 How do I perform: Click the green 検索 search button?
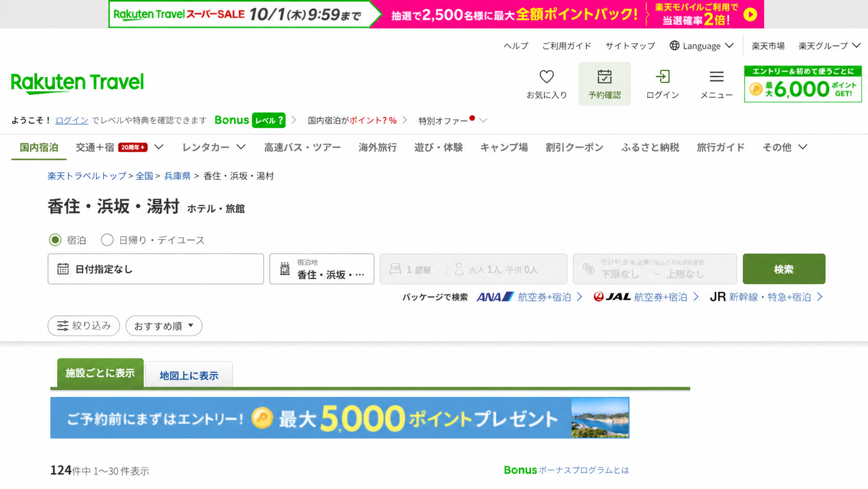(784, 269)
